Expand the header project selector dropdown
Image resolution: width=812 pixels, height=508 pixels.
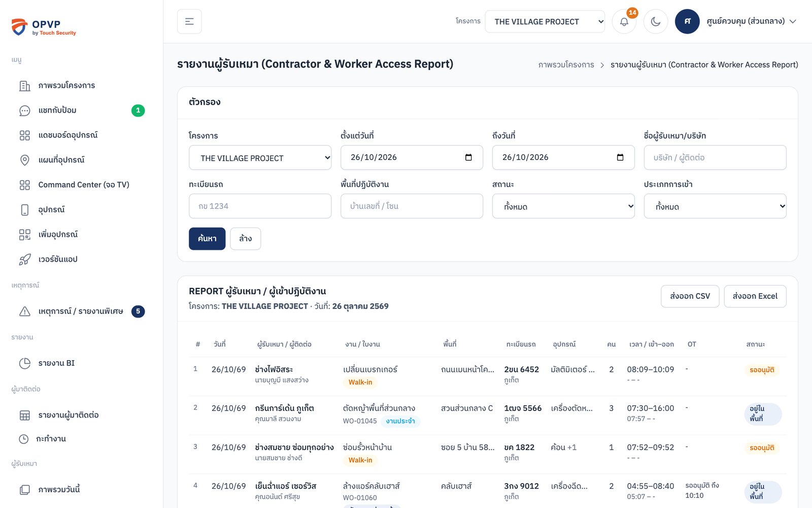[545, 21]
